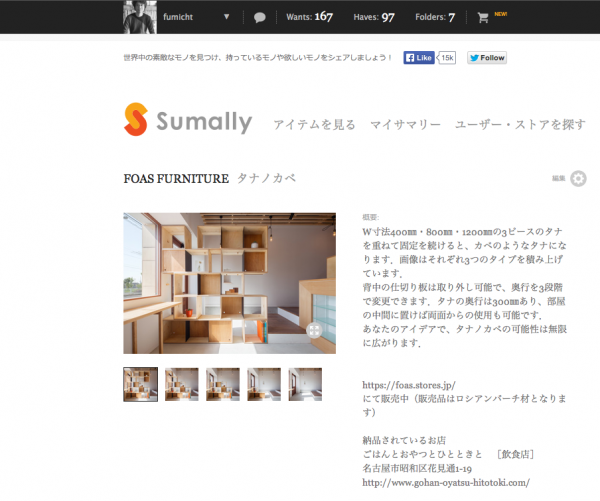Viewport: 600px width, 501px height.
Task: Go to マイサマリー navigation tab
Action: click(405, 124)
